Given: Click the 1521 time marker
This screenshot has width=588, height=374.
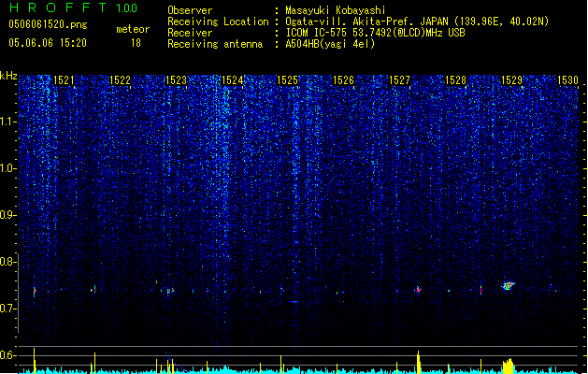Looking at the screenshot, I should tap(64, 80).
